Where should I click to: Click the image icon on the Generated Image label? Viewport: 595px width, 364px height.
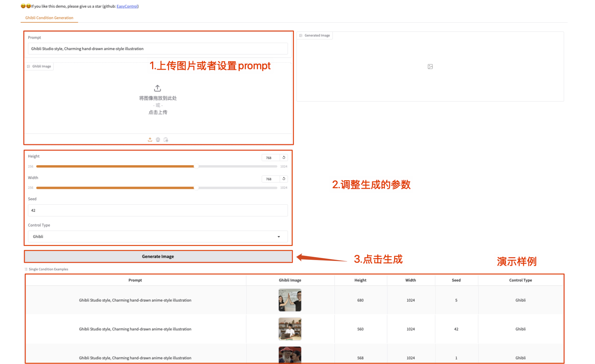(x=301, y=35)
